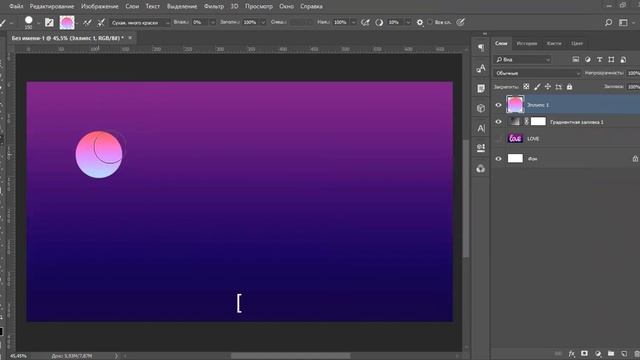The image size is (640, 360).
Task: Click the layer fill value field
Action: (633, 87)
